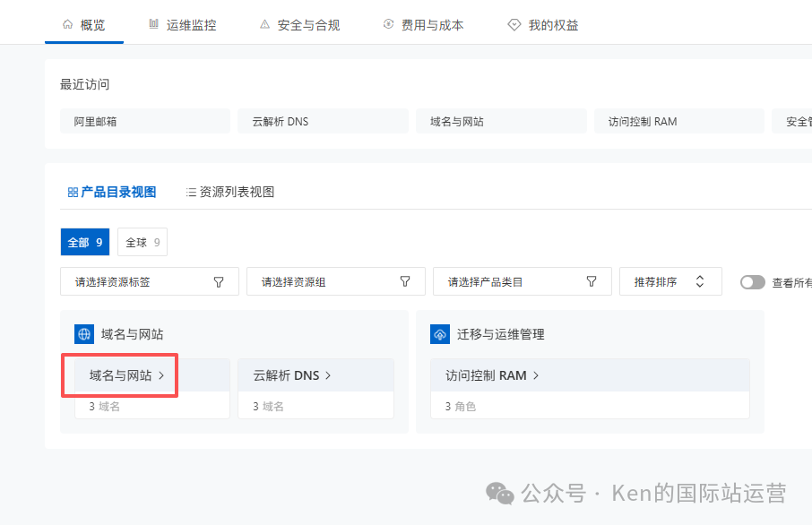
Task: Click the 安全与合规 shield icon
Action: (263, 25)
